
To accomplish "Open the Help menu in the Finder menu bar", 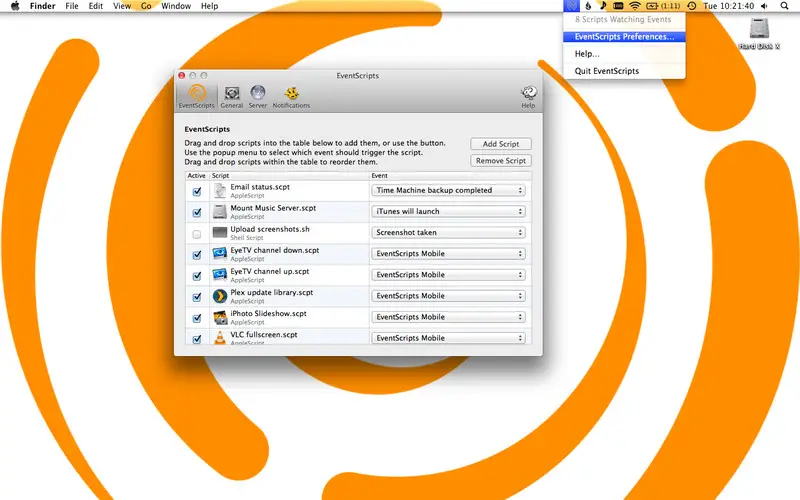I will point(209,6).
